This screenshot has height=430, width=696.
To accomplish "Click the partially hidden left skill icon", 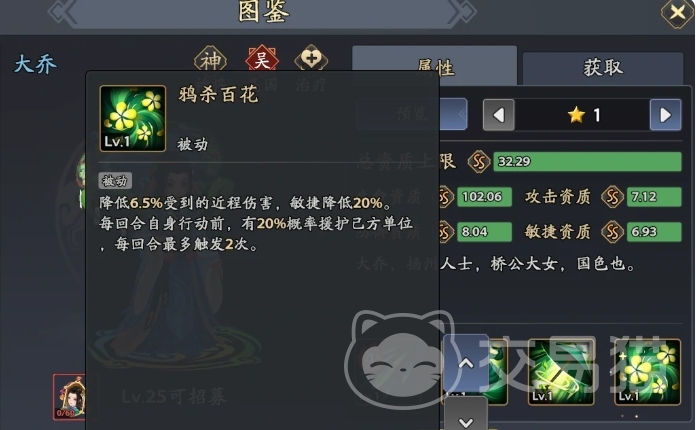I will [497, 372].
